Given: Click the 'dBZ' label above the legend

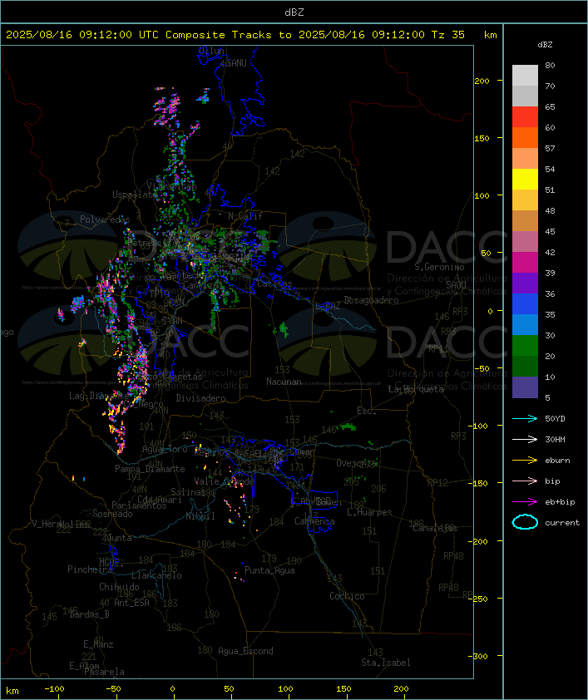Looking at the screenshot, I should pos(545,45).
